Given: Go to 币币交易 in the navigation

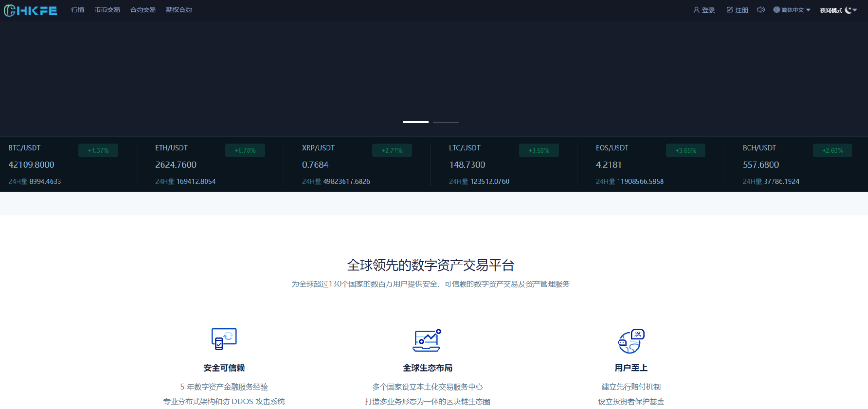Looking at the screenshot, I should click(x=107, y=10).
